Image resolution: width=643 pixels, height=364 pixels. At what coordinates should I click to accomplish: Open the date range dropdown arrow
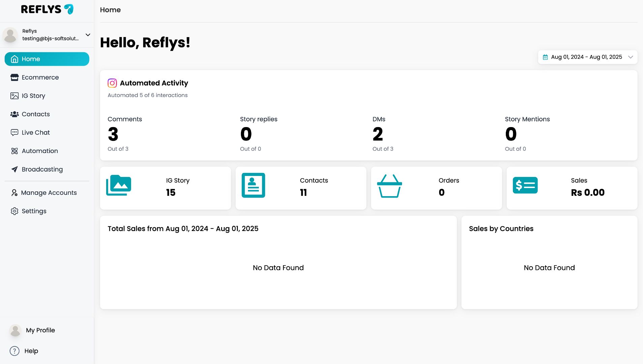(631, 57)
